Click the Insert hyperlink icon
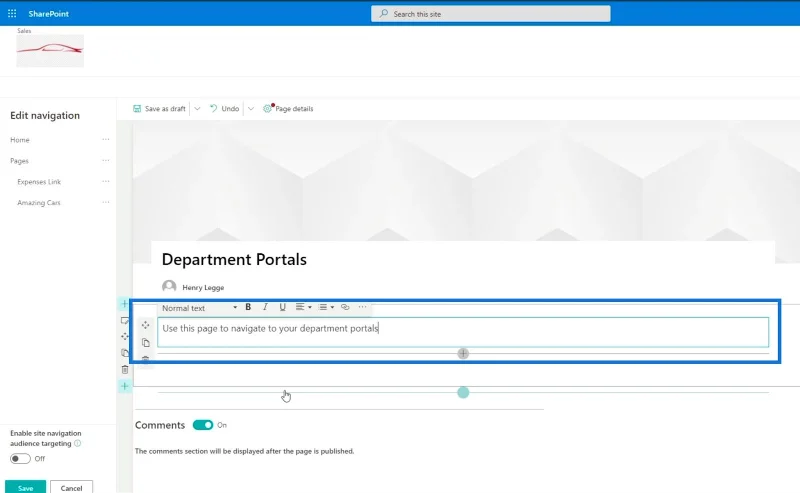Viewport: 800px width, 493px height. tap(345, 307)
